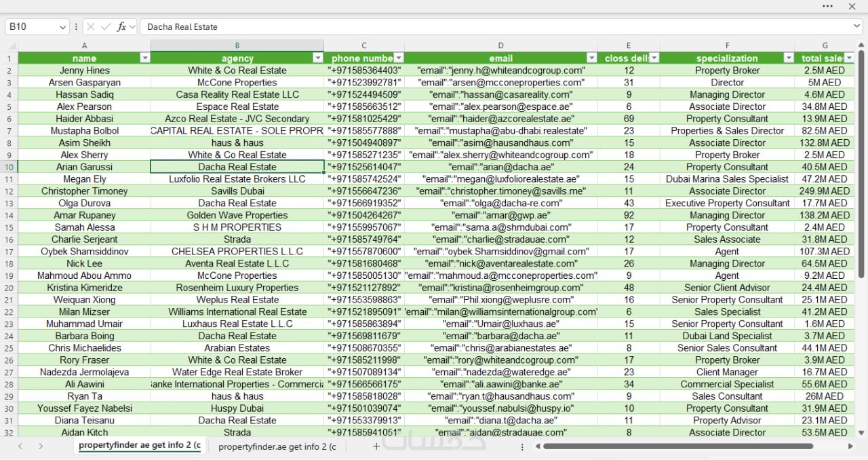Viewport: 868px width, 460px height.
Task: Select the cell Dubai Marina Sales Specialist
Action: pos(727,179)
